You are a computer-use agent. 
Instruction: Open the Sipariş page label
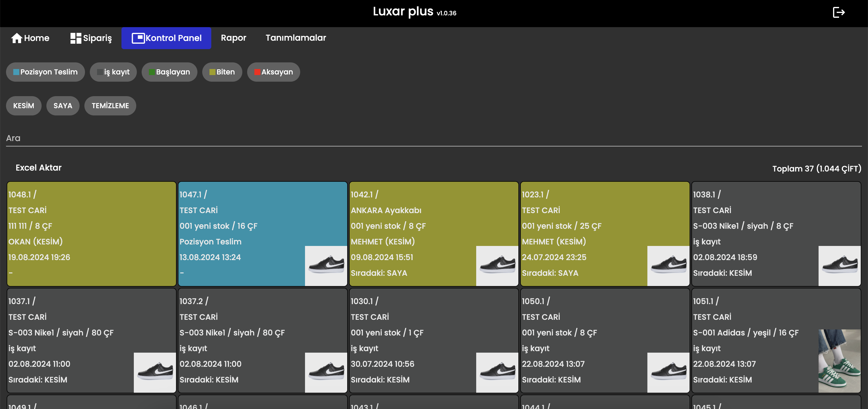pyautogui.click(x=97, y=38)
